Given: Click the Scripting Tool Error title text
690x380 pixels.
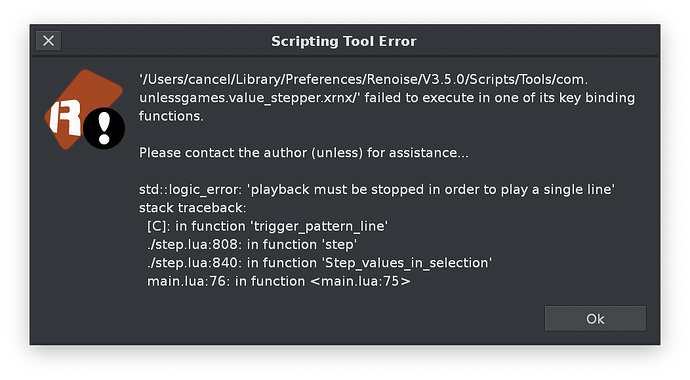Looking at the screenshot, I should coord(344,41).
